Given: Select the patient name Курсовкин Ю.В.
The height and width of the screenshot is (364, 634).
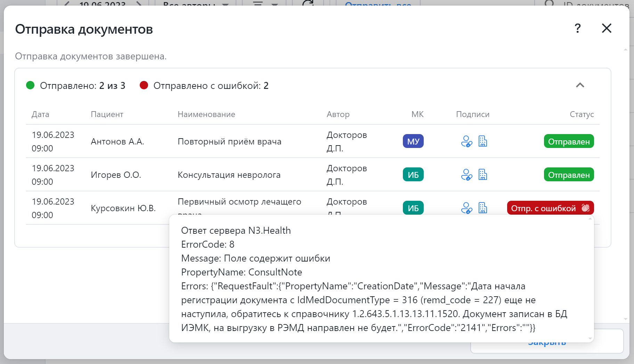Looking at the screenshot, I should tap(123, 208).
